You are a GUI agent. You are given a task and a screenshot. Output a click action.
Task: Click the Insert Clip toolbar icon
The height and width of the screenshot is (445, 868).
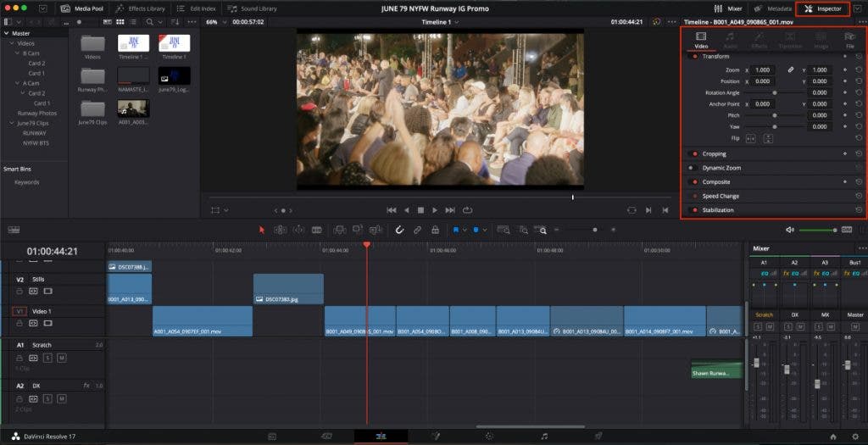point(339,230)
